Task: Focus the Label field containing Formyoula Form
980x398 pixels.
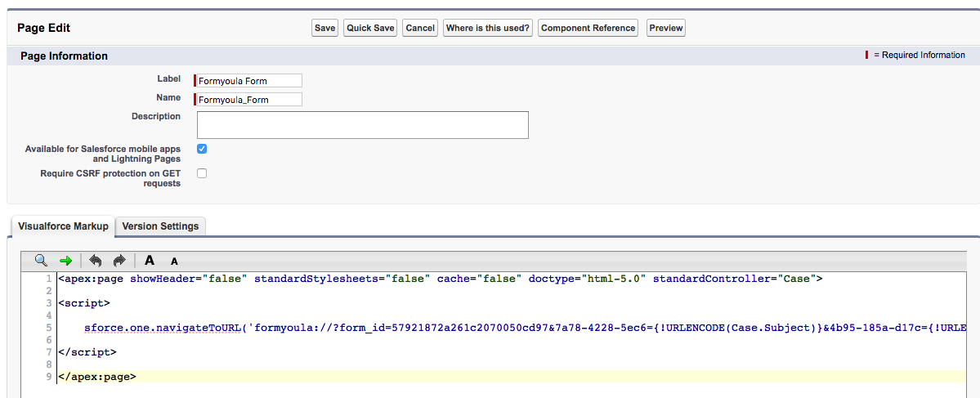Action: pyautogui.click(x=249, y=80)
